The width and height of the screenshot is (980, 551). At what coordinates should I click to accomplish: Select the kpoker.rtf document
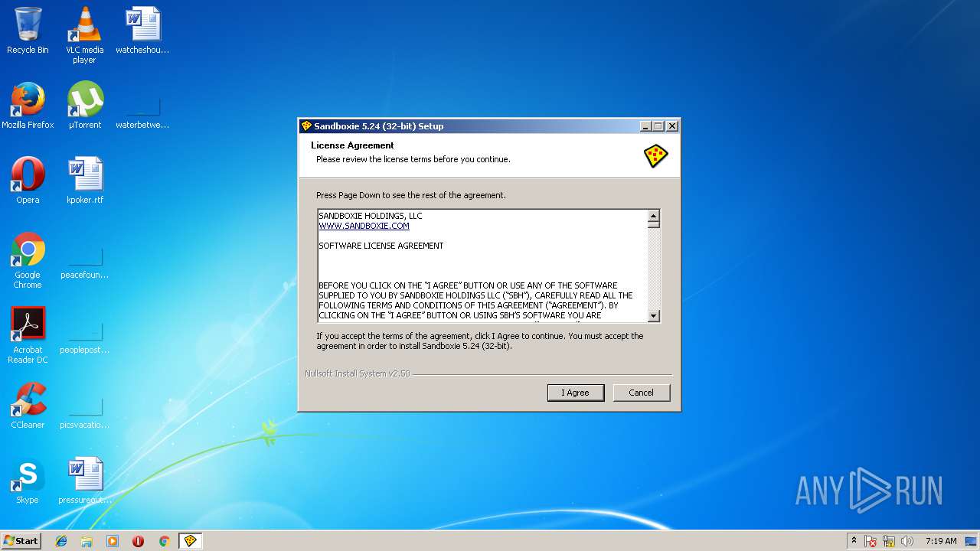tap(84, 181)
